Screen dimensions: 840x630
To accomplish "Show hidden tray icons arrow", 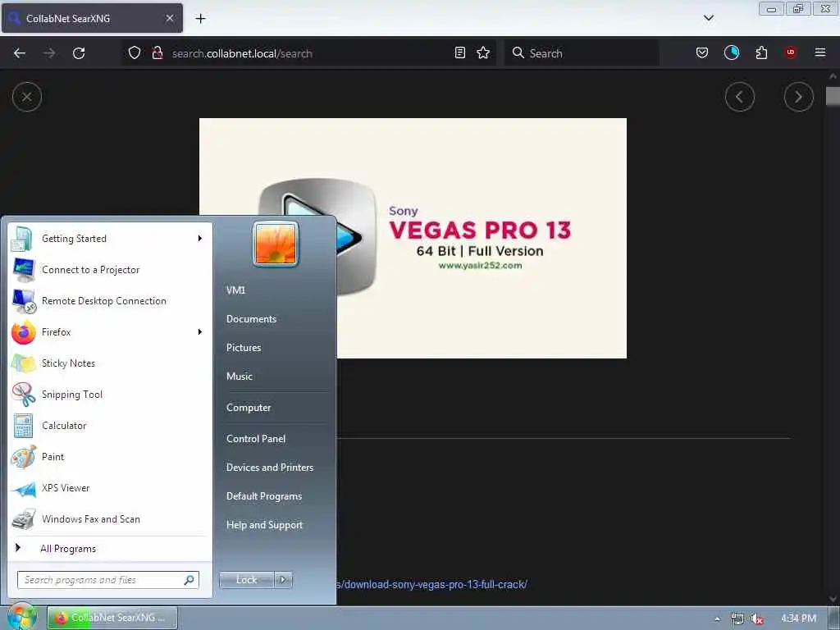I will point(717,619).
